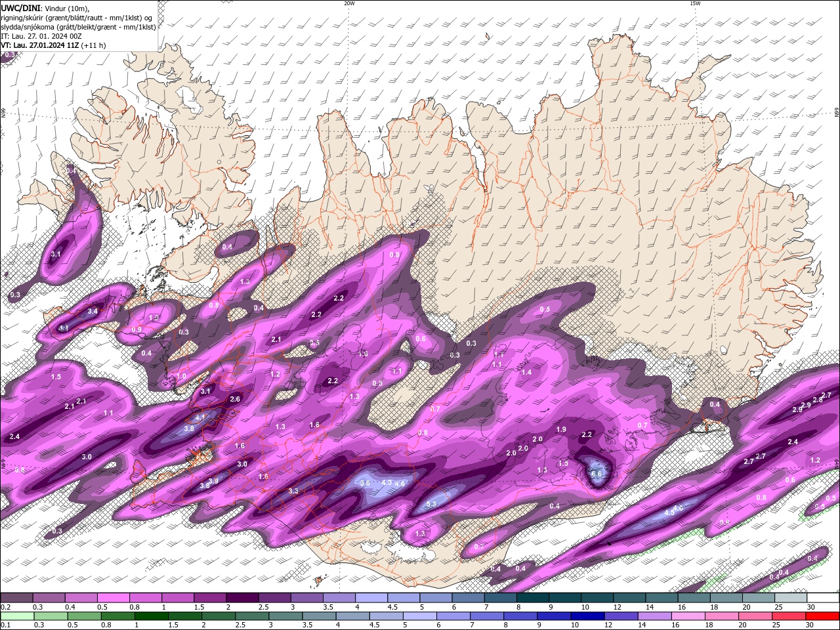
Task: Click the light lavender 4 snow legend swatch
Action: click(371, 598)
